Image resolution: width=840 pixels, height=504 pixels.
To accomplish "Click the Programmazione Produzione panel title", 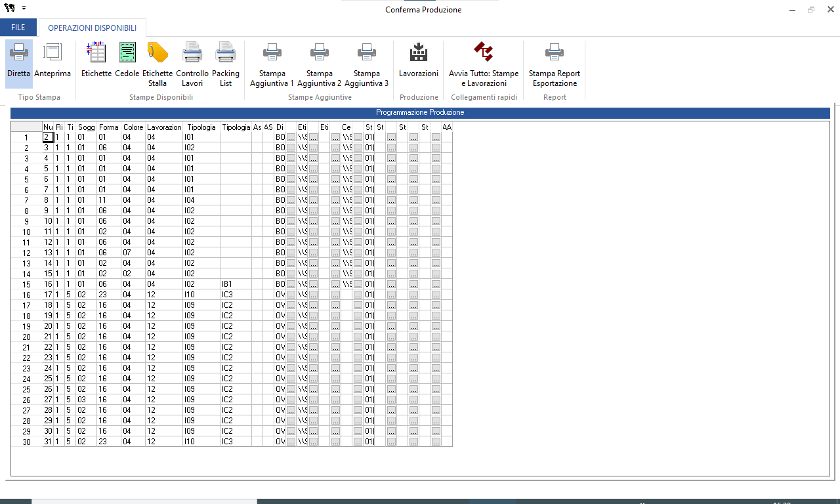I will (420, 113).
